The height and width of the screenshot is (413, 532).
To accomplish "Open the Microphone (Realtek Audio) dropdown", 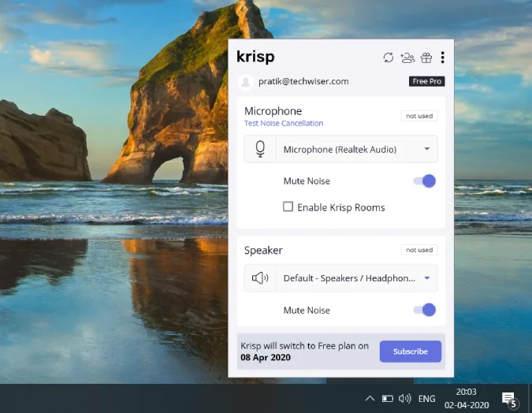I will (341, 149).
